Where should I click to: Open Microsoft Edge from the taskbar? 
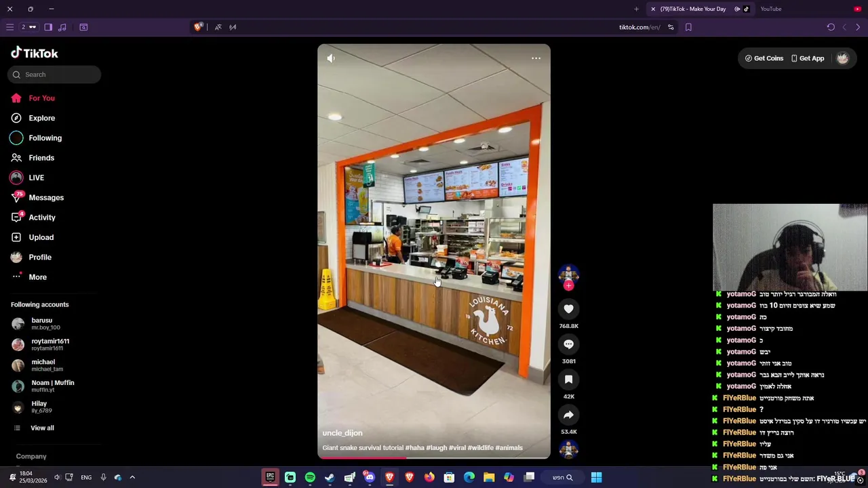point(469,477)
